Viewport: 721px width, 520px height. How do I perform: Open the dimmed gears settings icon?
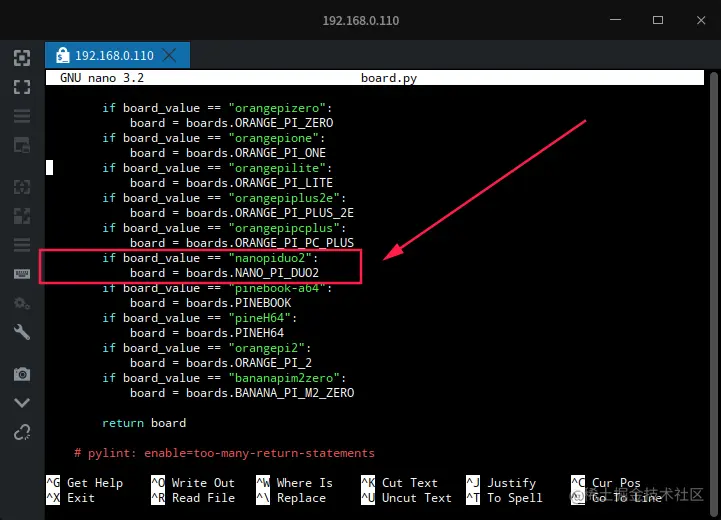pos(22,303)
